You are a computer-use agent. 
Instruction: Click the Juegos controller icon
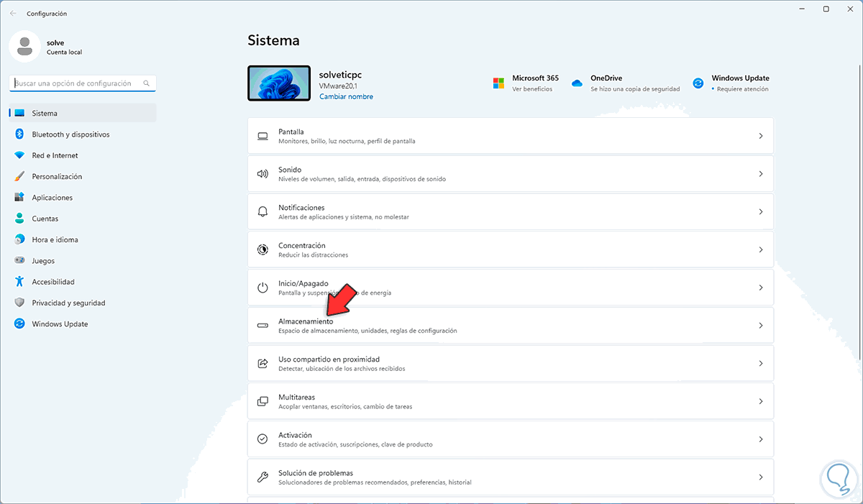pos(19,261)
